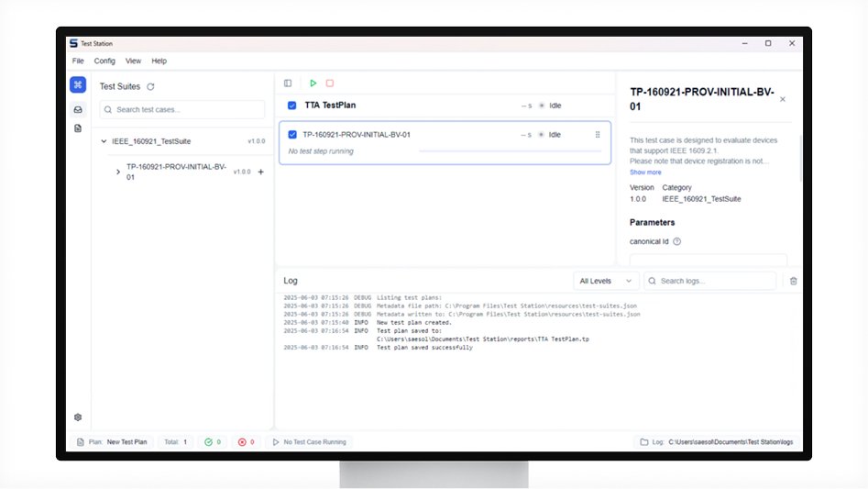Open settings via the sidebar gear icon

[x=78, y=417]
